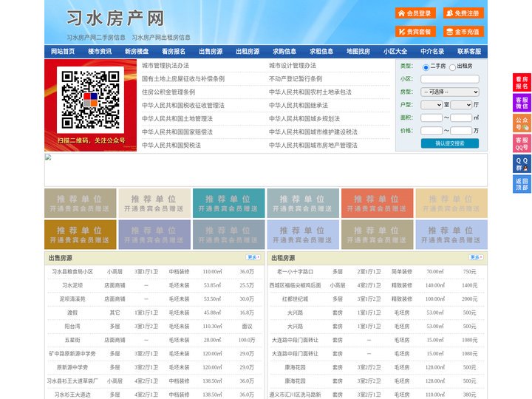Open the 求购信息 nav item
Viewport: 532px width, 399px height.
pos(284,52)
